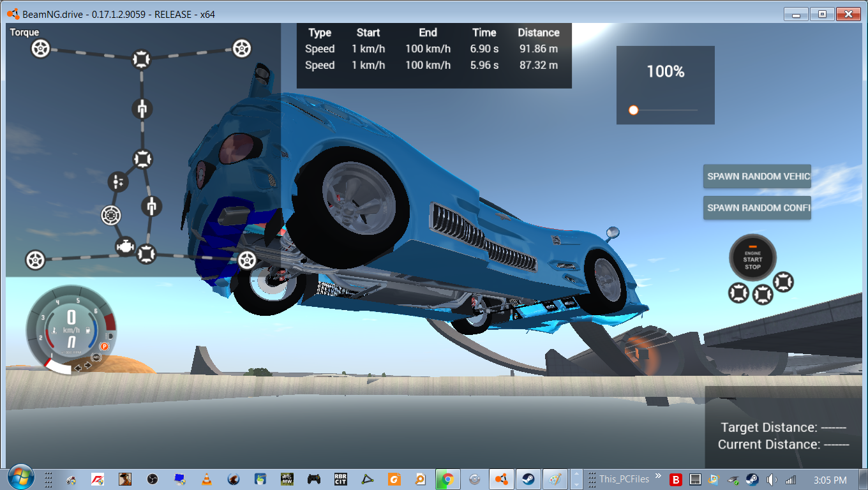This screenshot has height=490, width=868.
Task: Select a driveshaft joint icon in the powertrain diagram
Action: click(142, 109)
